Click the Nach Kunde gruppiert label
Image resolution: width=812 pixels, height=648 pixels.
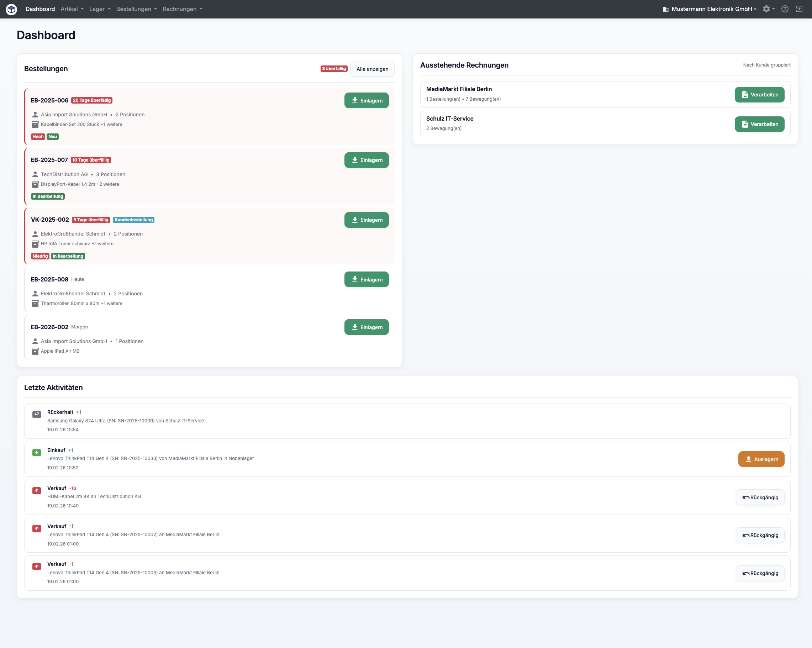(767, 64)
